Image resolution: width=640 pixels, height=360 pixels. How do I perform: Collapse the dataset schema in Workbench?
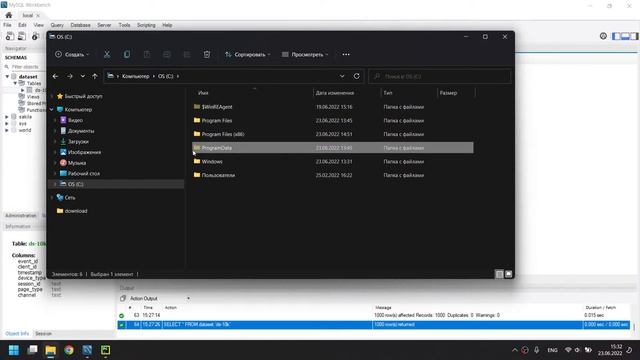click(x=7, y=76)
